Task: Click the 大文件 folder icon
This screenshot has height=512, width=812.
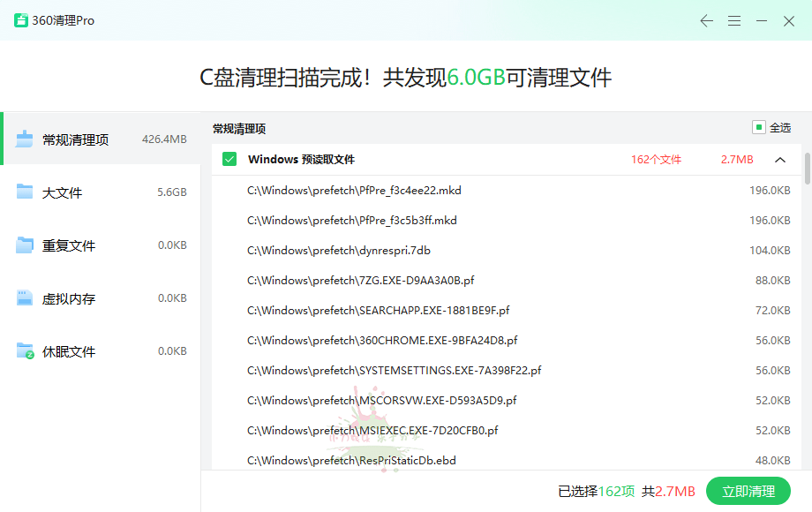Action: [x=25, y=192]
